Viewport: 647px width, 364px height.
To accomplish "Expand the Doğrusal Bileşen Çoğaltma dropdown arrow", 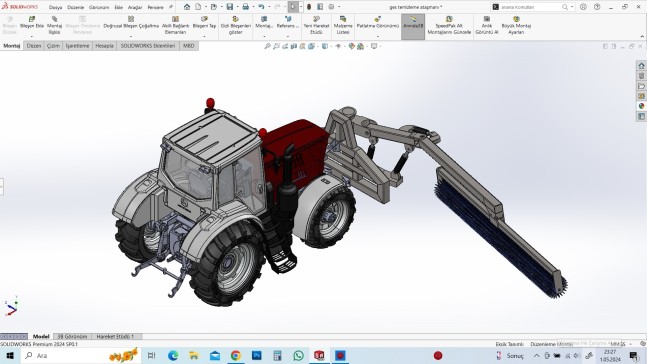I will (x=131, y=37).
